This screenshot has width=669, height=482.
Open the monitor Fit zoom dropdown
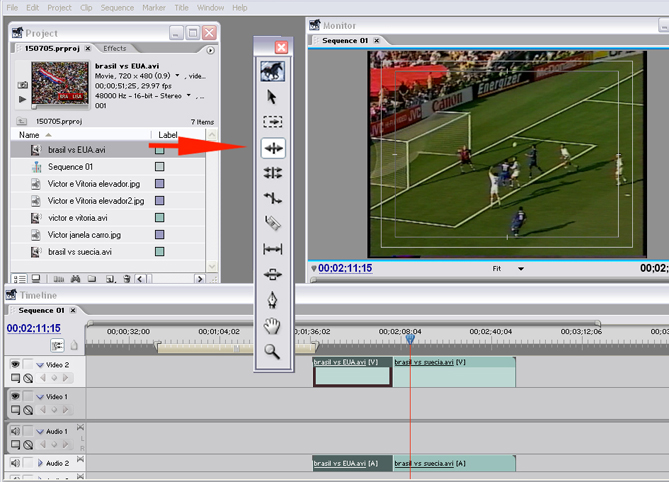click(520, 268)
